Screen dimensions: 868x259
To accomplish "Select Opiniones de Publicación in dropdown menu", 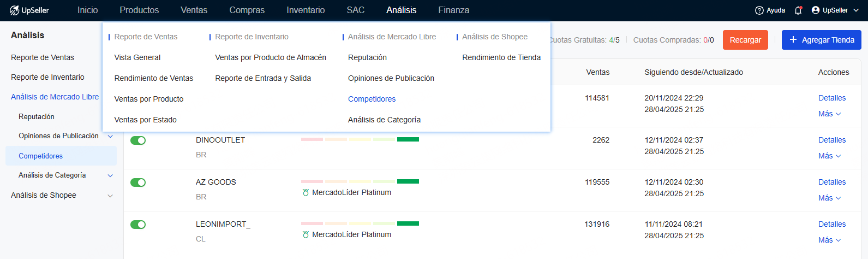I will tap(391, 78).
